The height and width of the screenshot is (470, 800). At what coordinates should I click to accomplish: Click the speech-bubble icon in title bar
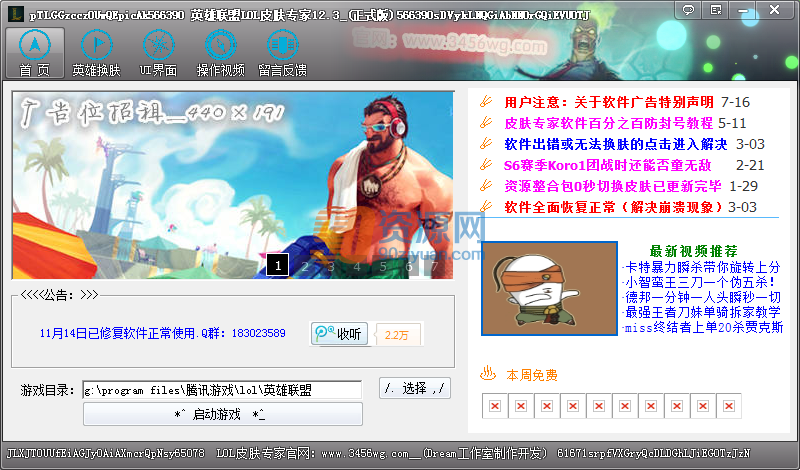689,9
